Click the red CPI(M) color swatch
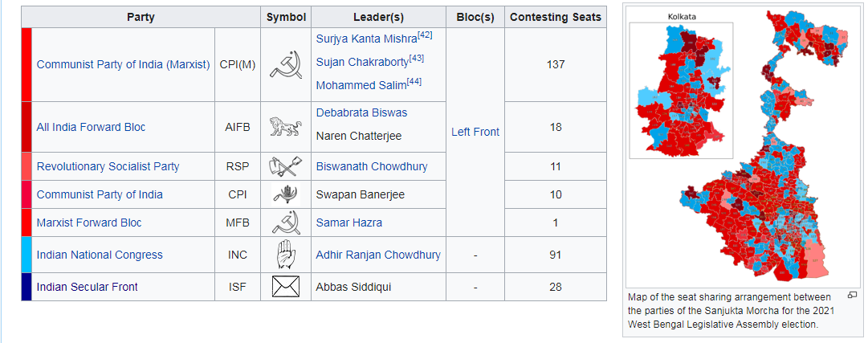This screenshot has width=868, height=343. click(x=26, y=64)
